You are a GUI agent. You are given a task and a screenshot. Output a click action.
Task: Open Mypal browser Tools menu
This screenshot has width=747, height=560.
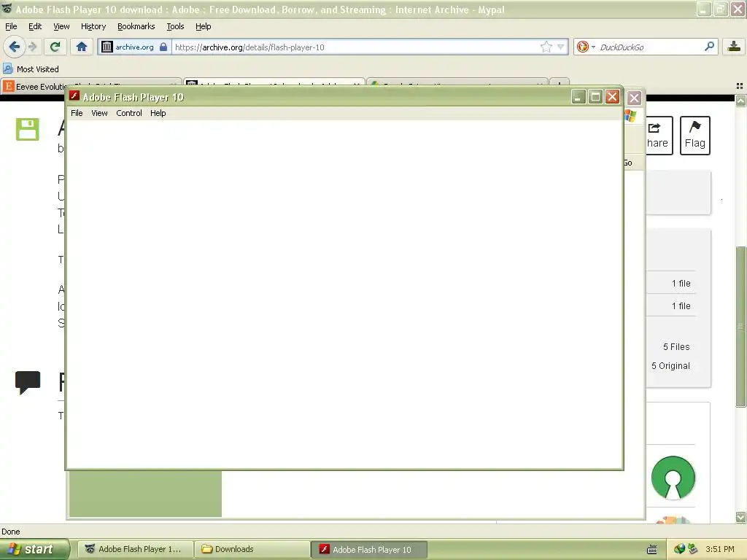point(175,26)
